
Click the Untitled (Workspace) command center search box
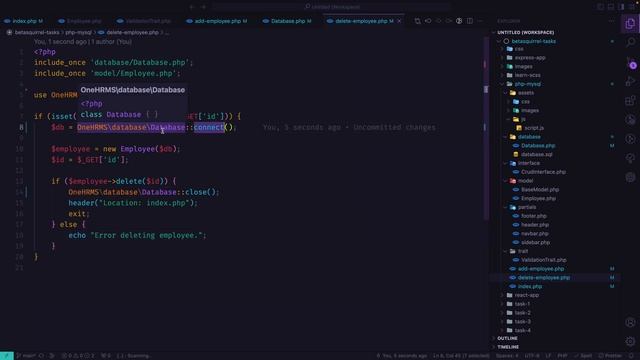click(331, 7)
